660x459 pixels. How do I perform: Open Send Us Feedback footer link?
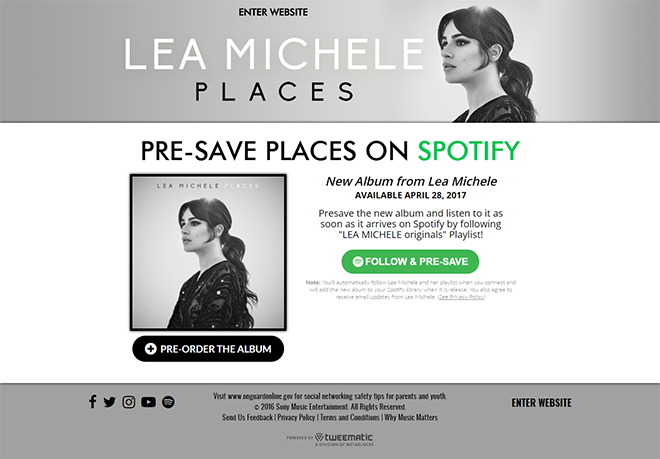(247, 417)
